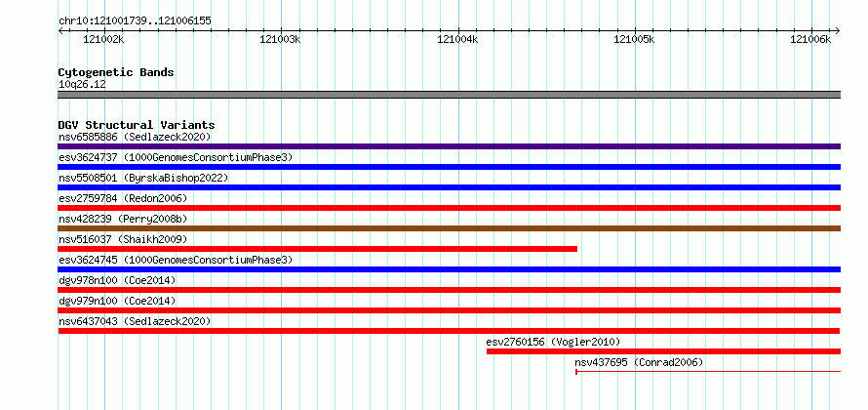Click the 121006k ruler label

point(811,39)
